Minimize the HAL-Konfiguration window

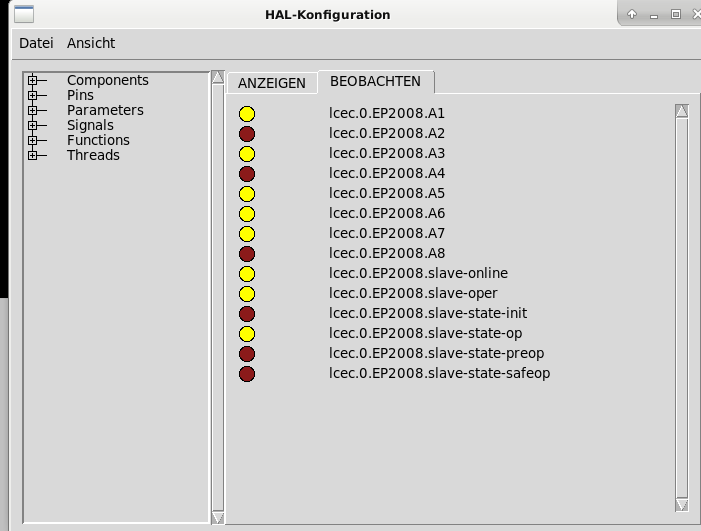654,16
